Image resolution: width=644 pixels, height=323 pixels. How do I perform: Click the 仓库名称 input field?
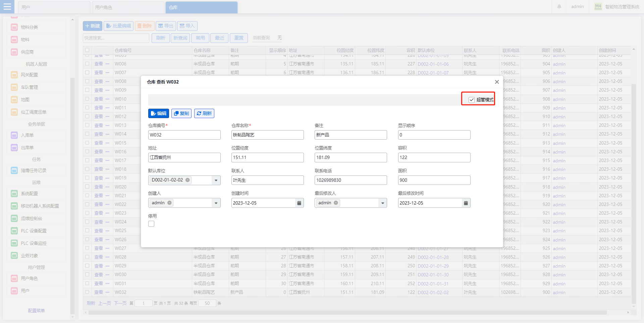pyautogui.click(x=268, y=135)
